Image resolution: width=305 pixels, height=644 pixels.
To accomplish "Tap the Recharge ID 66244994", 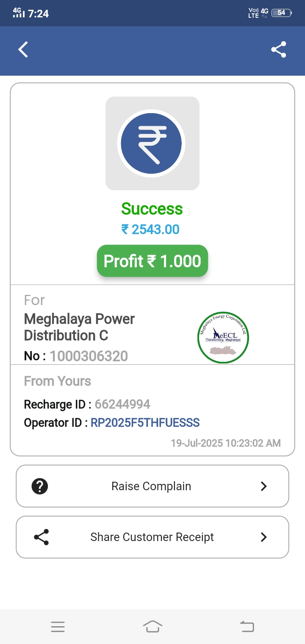I will pos(122,404).
